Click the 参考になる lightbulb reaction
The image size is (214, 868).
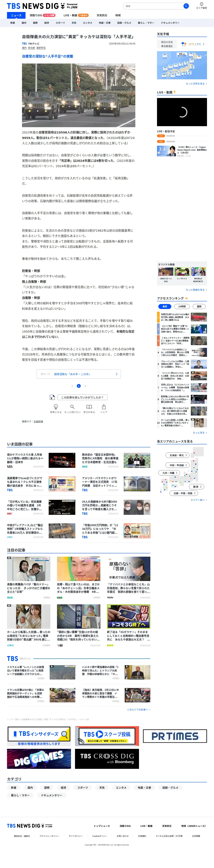coord(56,408)
